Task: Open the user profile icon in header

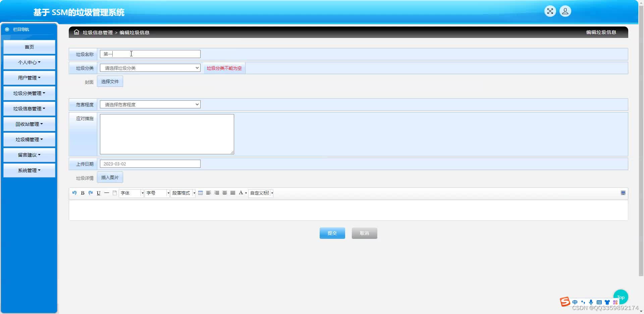Action: 565,11
